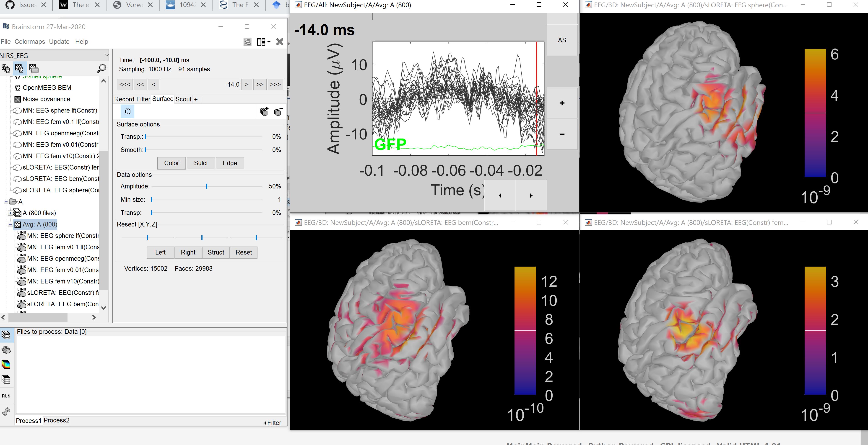
Task: Step forward one time sample
Action: (x=247, y=84)
